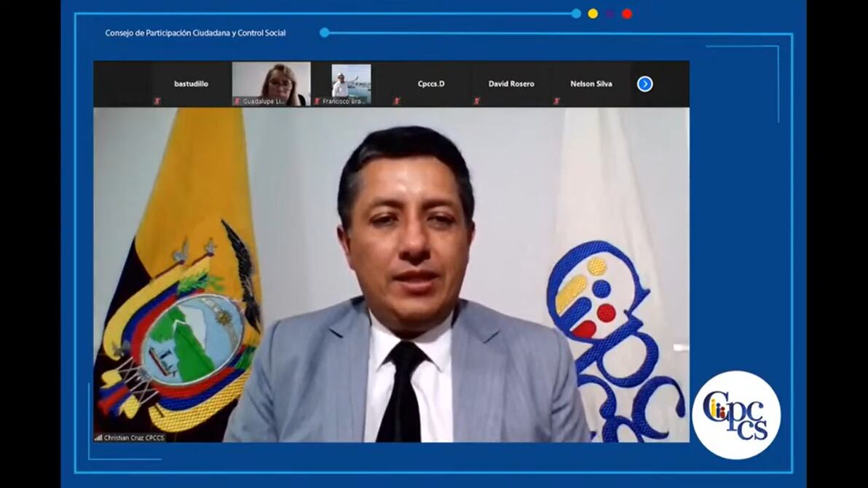868x488 pixels.
Task: Select Francisco's video thumbnail
Action: point(351,82)
